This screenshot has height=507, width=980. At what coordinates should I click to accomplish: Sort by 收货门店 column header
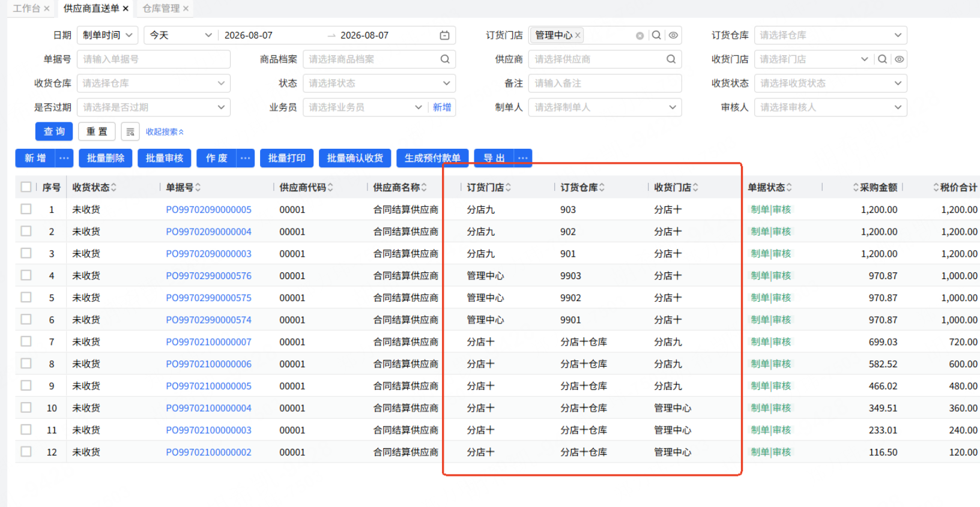pyautogui.click(x=695, y=187)
